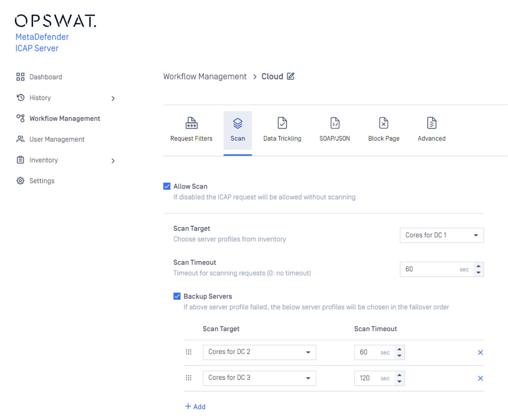Select the Data Trickling document icon

282,123
